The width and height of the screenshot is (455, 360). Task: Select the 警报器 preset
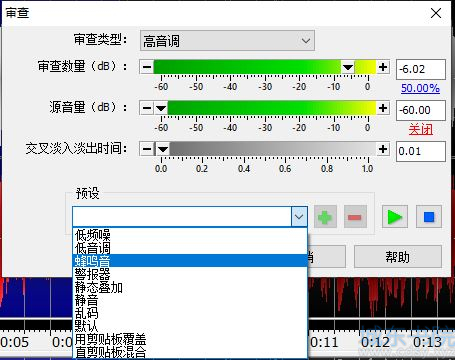pos(190,274)
